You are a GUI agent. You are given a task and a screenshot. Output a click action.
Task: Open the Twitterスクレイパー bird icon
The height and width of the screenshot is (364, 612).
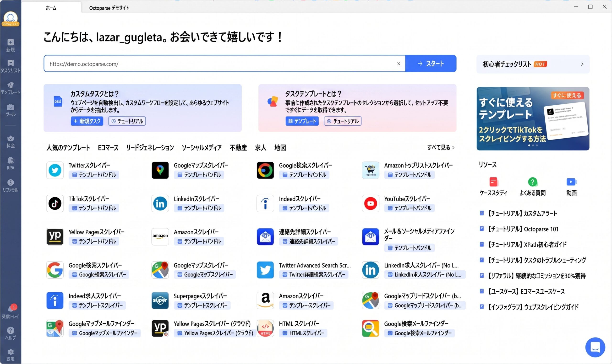55,170
